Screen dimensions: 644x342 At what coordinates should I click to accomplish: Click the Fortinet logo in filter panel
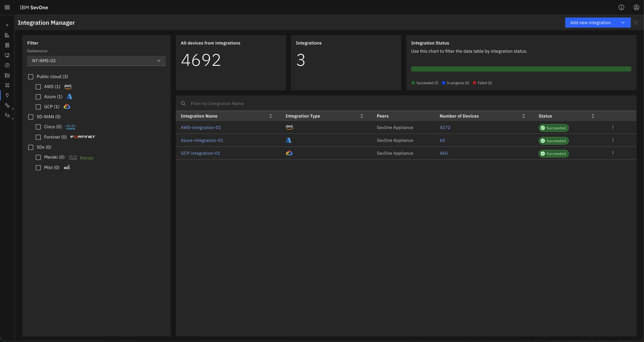[83, 137]
